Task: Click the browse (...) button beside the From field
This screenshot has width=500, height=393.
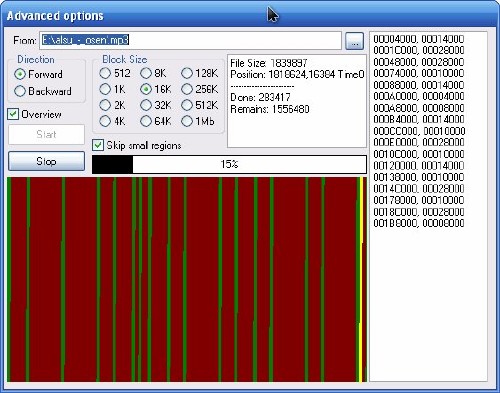Action: [x=354, y=41]
